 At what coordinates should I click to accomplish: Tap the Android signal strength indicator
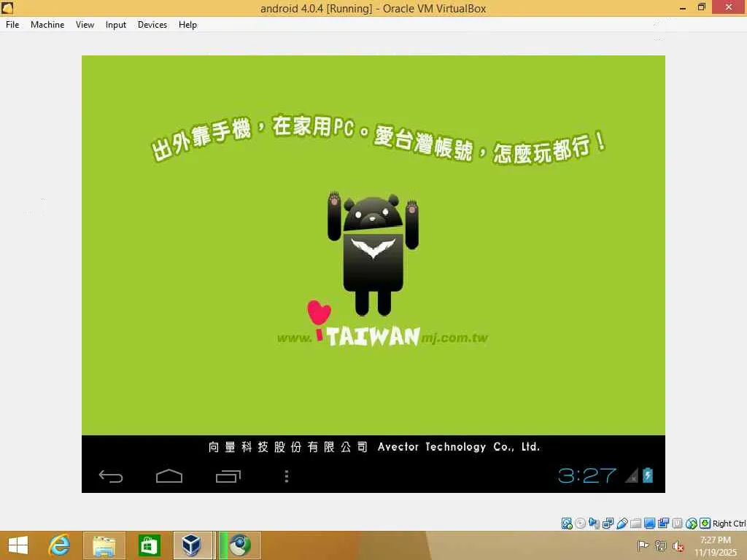pos(632,475)
